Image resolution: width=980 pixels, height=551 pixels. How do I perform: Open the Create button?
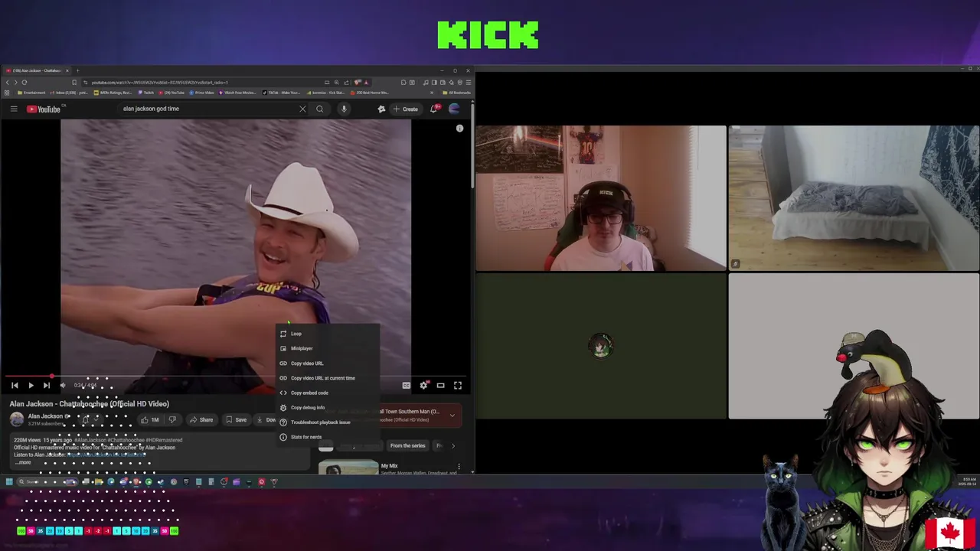pyautogui.click(x=406, y=109)
